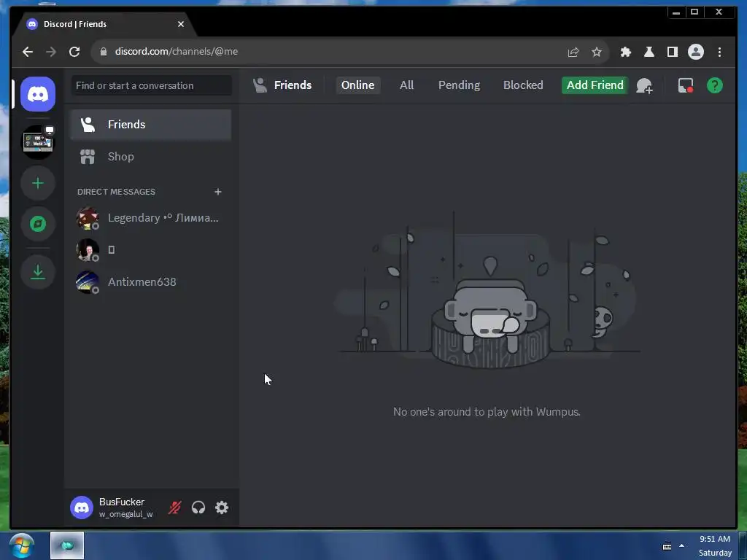Click taskbar browser application icon
Screen dimensions: 747x560
pos(66,545)
